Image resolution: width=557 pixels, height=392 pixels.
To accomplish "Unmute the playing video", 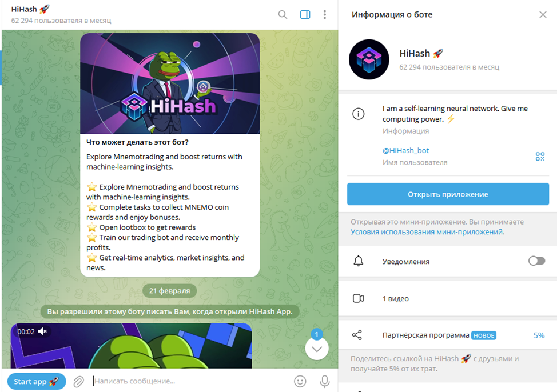I will tap(43, 331).
